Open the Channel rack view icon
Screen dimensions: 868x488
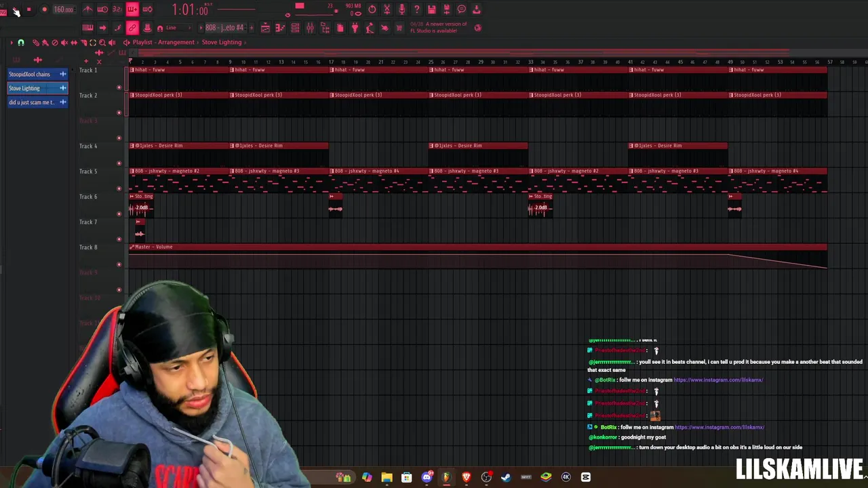(x=295, y=28)
